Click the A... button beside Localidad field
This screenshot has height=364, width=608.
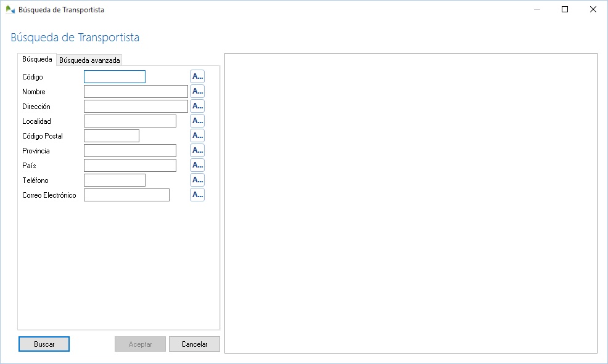tap(197, 121)
